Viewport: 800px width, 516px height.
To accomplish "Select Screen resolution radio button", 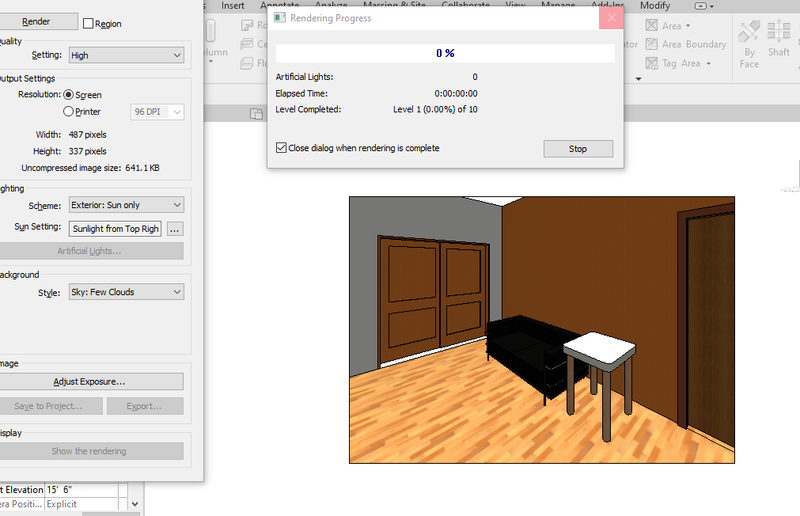I will coord(68,94).
